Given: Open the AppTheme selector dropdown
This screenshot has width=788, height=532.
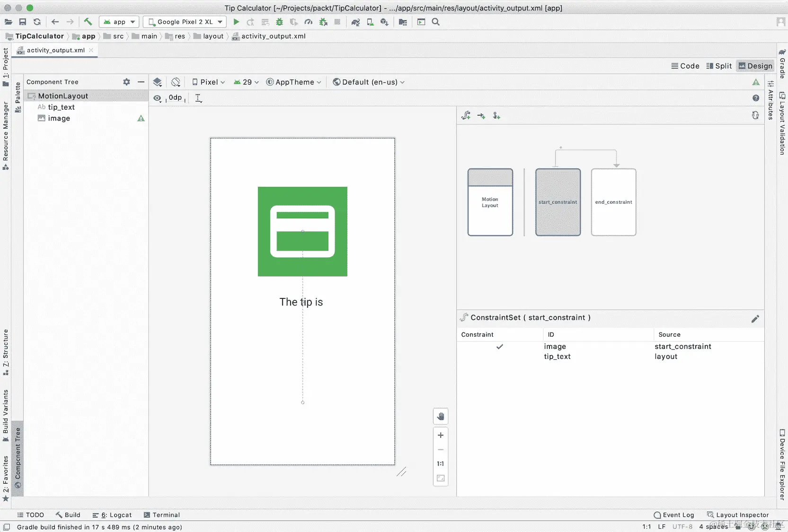Looking at the screenshot, I should click(293, 82).
